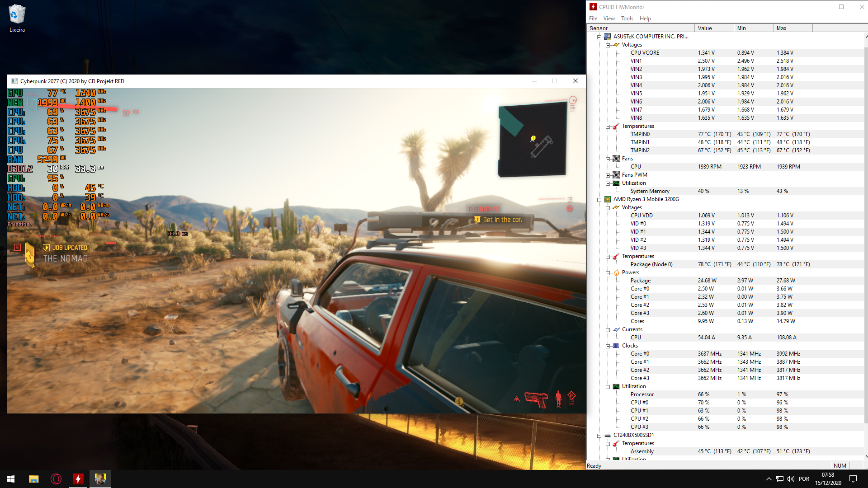Screen dimensions: 868x488
Task: Click the HWMonitor taskbar icon
Action: (x=78, y=479)
